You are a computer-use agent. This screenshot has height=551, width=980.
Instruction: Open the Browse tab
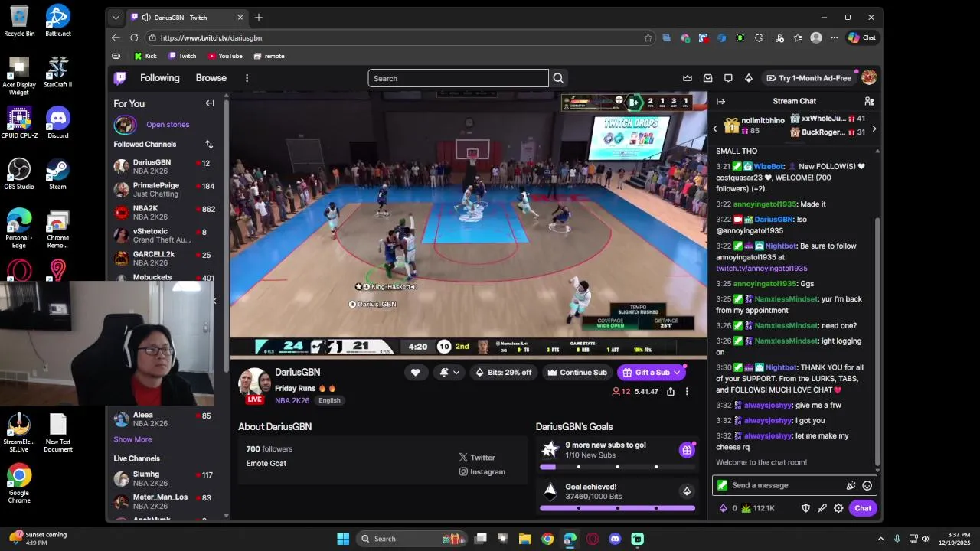(x=211, y=78)
